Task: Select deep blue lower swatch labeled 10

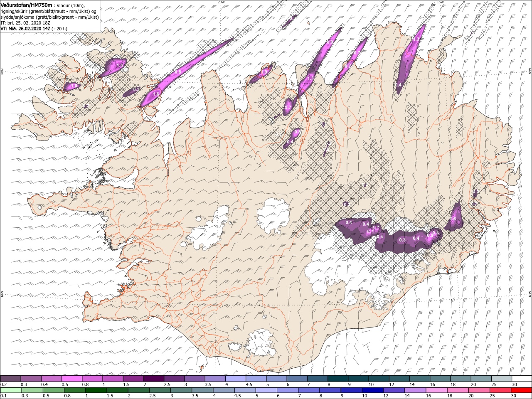Action: point(372,390)
